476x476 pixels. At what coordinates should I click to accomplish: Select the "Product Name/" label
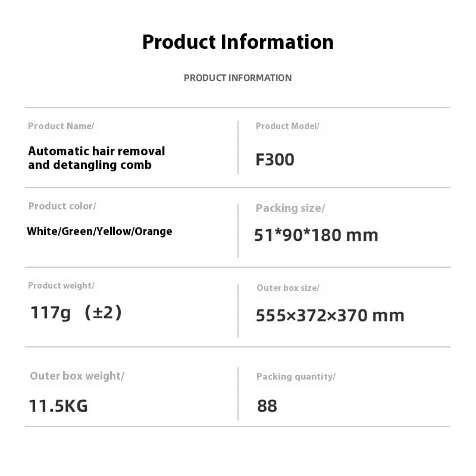(x=61, y=126)
